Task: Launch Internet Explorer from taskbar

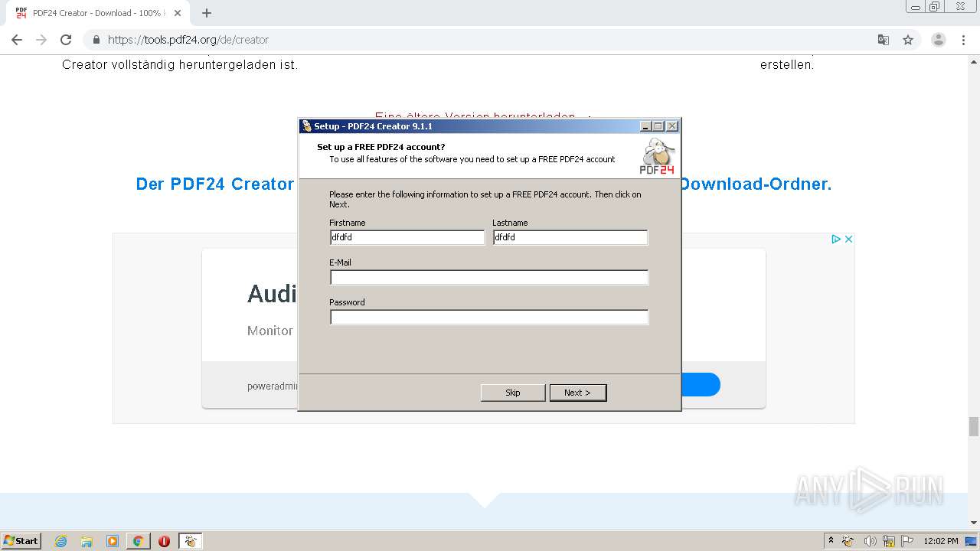Action: click(60, 541)
